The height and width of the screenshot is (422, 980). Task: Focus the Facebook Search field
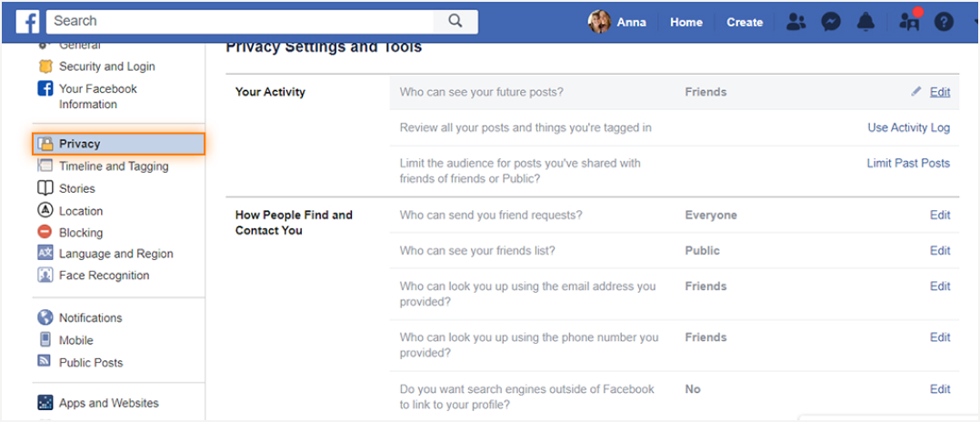[x=240, y=21]
